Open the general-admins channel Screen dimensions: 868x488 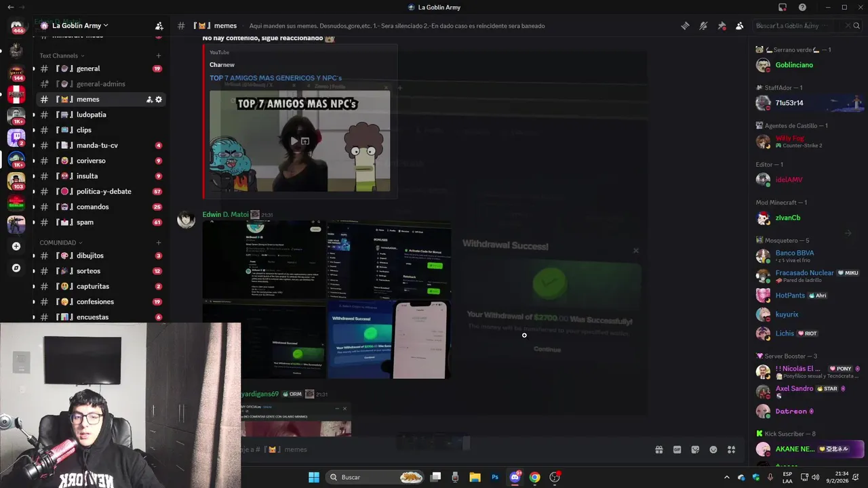100,84
